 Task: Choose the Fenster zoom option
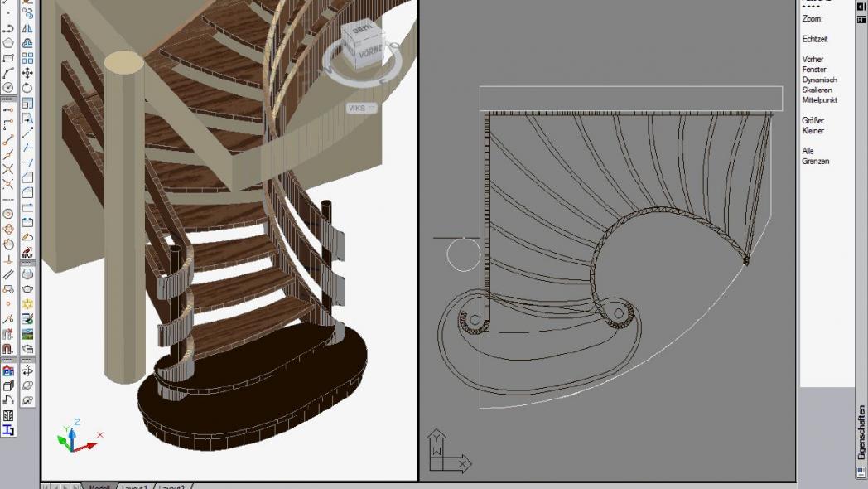point(813,70)
